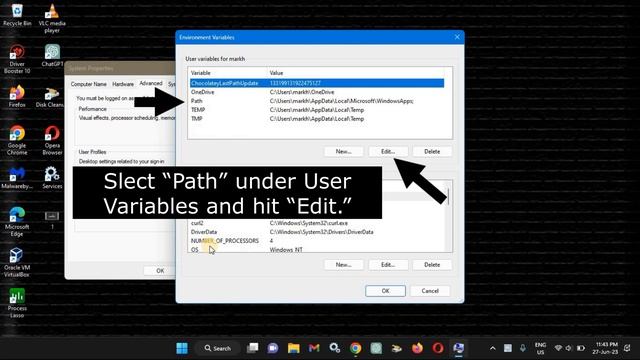Open Opera Browser desktop shortcut
Viewport: 640px width, 360px height.
(x=52, y=140)
